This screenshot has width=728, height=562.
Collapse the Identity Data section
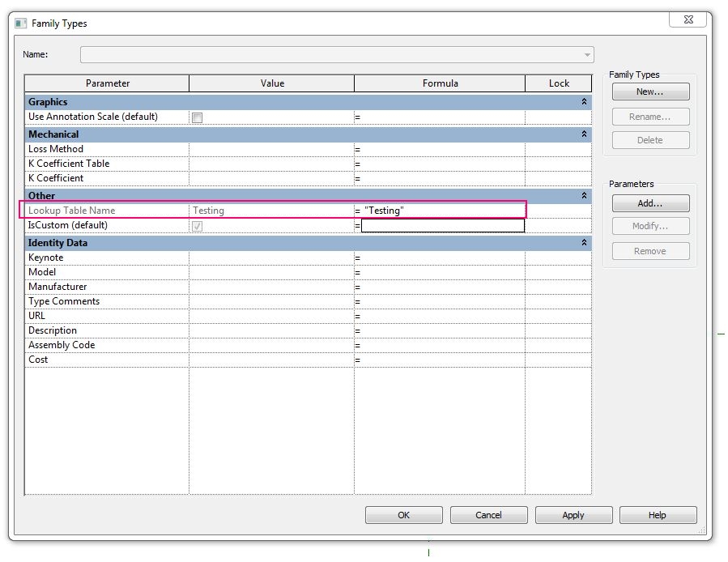(x=582, y=242)
